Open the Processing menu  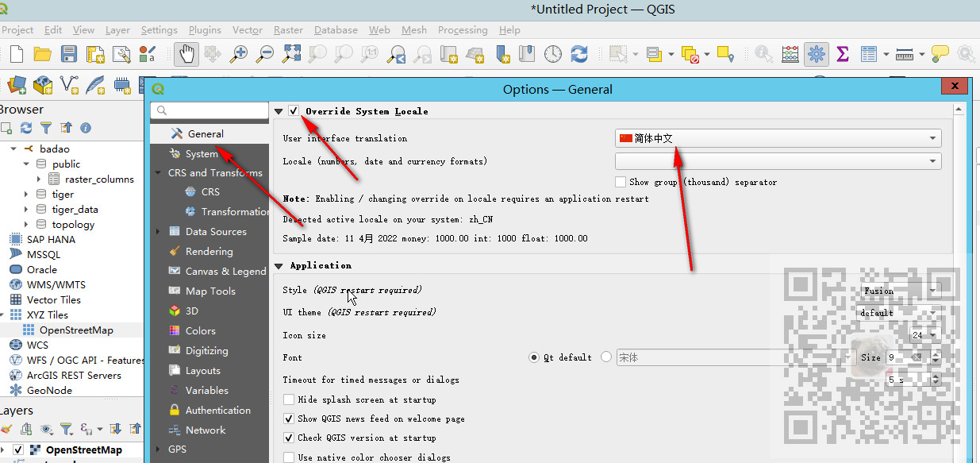pos(463,30)
